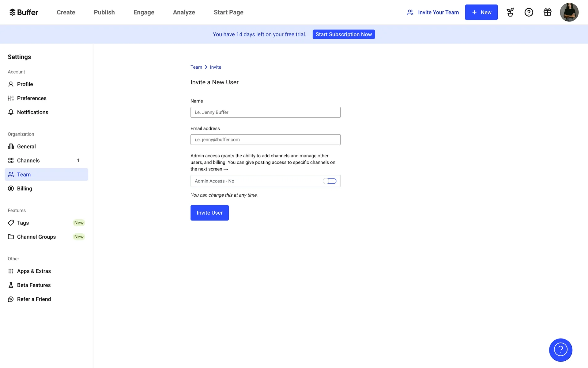Viewport: 588px width, 368px height.
Task: Open the Analyze menu
Action: [x=184, y=12]
